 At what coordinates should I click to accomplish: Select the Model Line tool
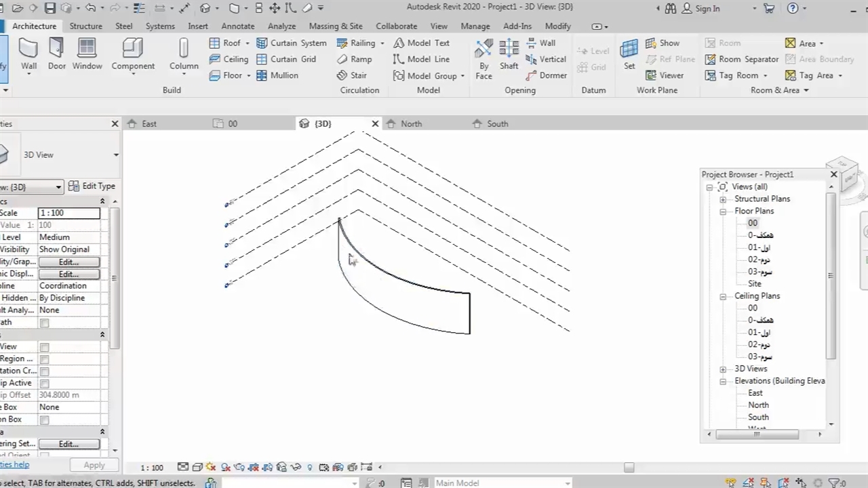tap(421, 59)
